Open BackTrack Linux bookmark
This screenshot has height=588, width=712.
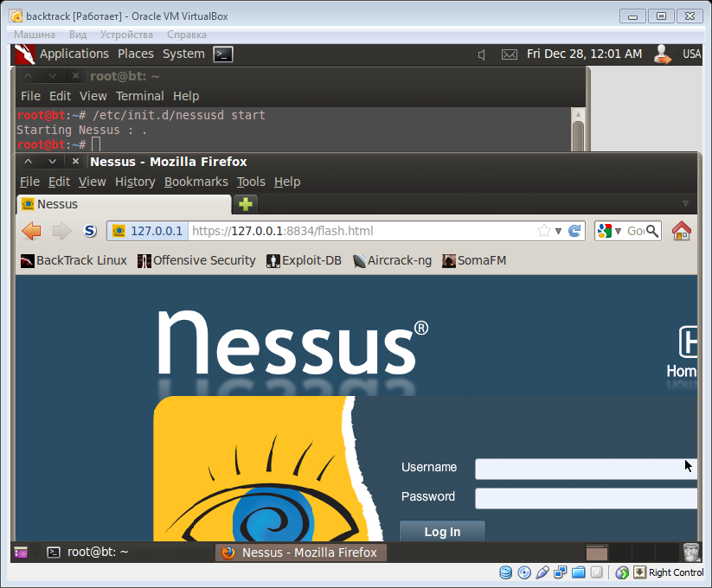[x=74, y=260]
